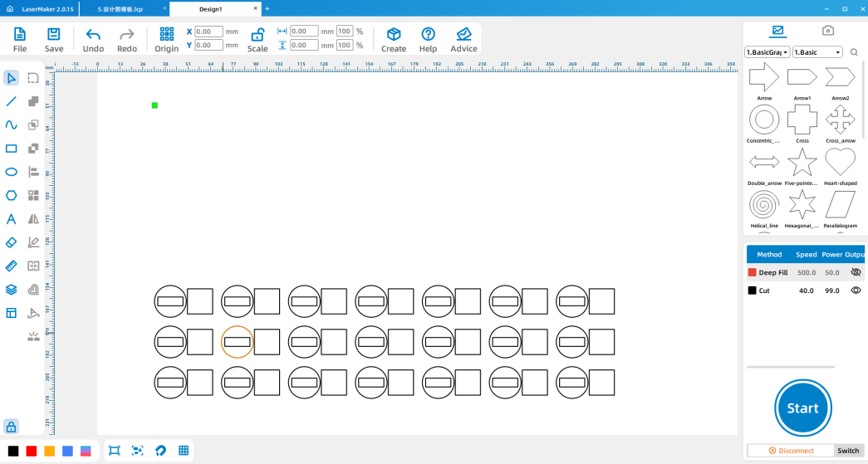Hide the Cut layer output eye
The image size is (868, 464).
(x=856, y=291)
